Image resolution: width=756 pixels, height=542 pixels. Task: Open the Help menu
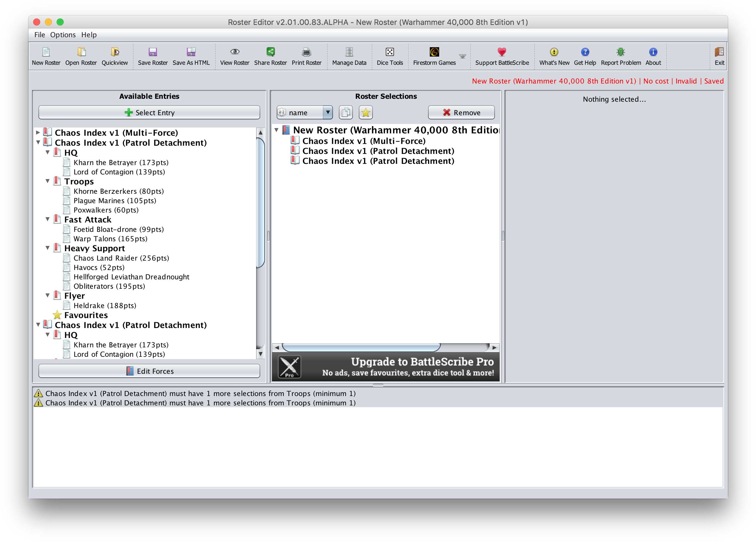[89, 35]
